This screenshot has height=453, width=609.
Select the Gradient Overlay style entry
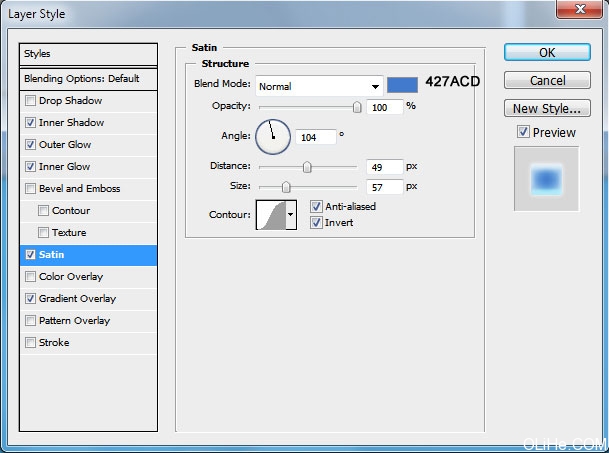click(x=77, y=299)
